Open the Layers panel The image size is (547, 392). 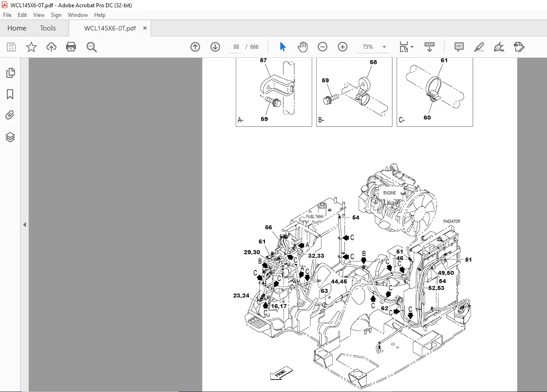(x=10, y=137)
